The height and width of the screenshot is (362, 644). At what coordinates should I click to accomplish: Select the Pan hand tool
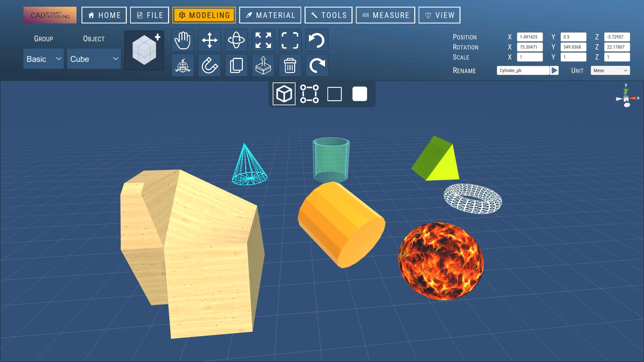coord(182,40)
